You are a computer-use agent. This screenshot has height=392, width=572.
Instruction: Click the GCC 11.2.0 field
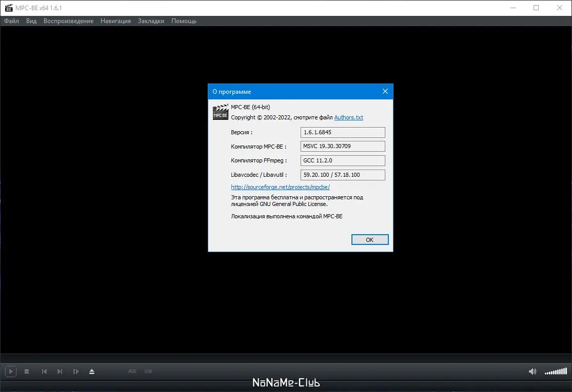click(343, 160)
